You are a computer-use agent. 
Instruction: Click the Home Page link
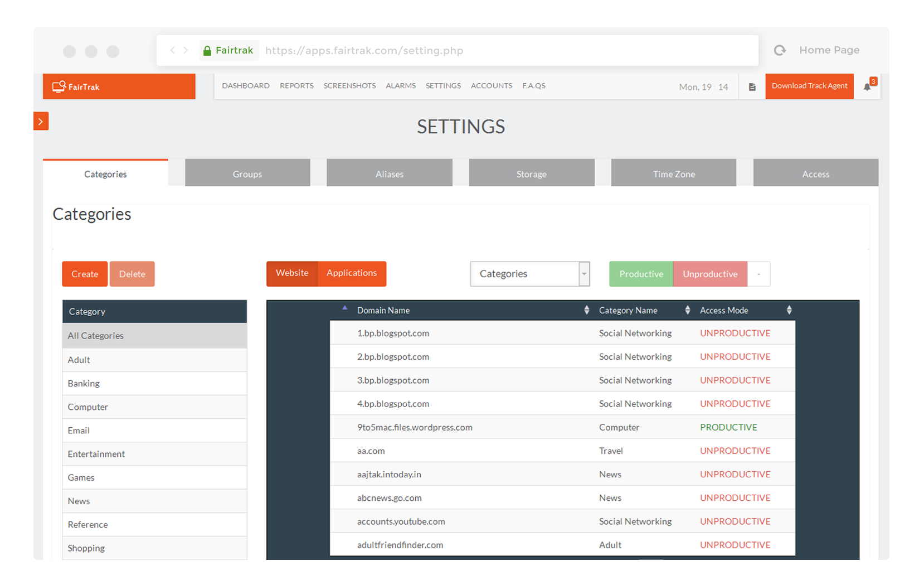829,50
